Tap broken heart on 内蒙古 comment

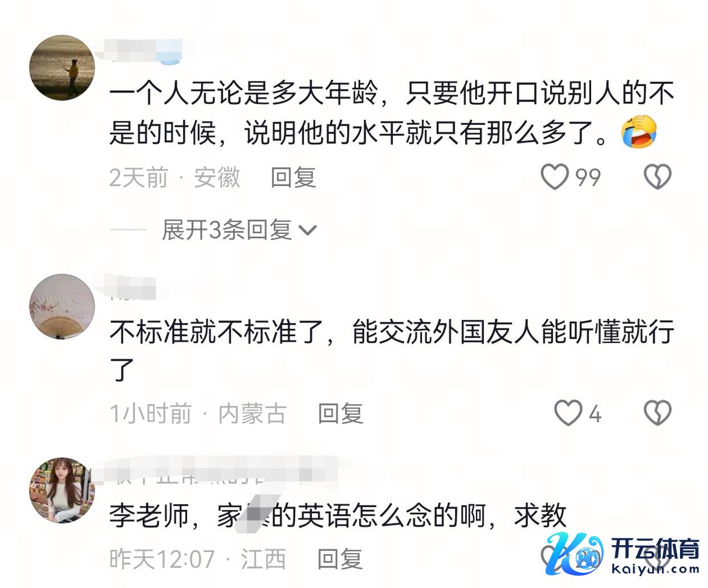pyautogui.click(x=657, y=413)
